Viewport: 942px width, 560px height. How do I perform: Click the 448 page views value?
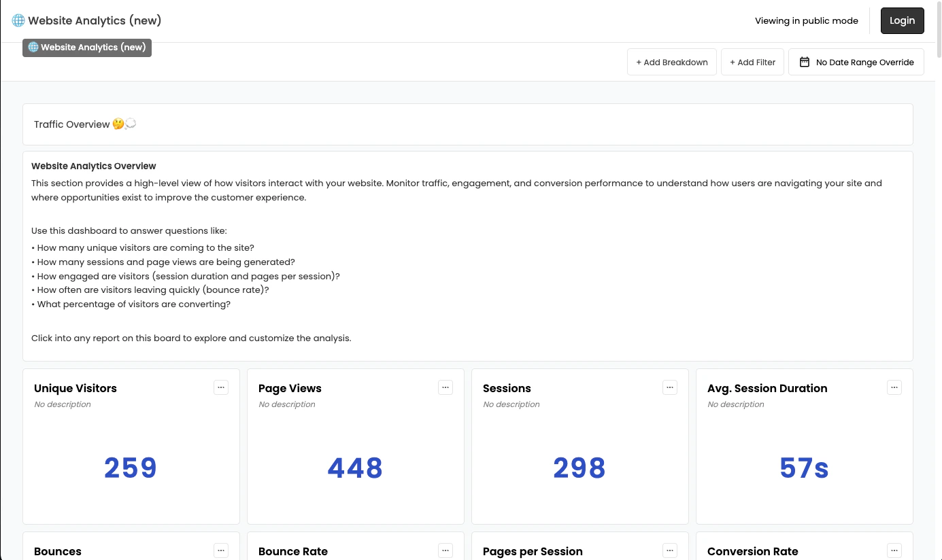pyautogui.click(x=355, y=468)
